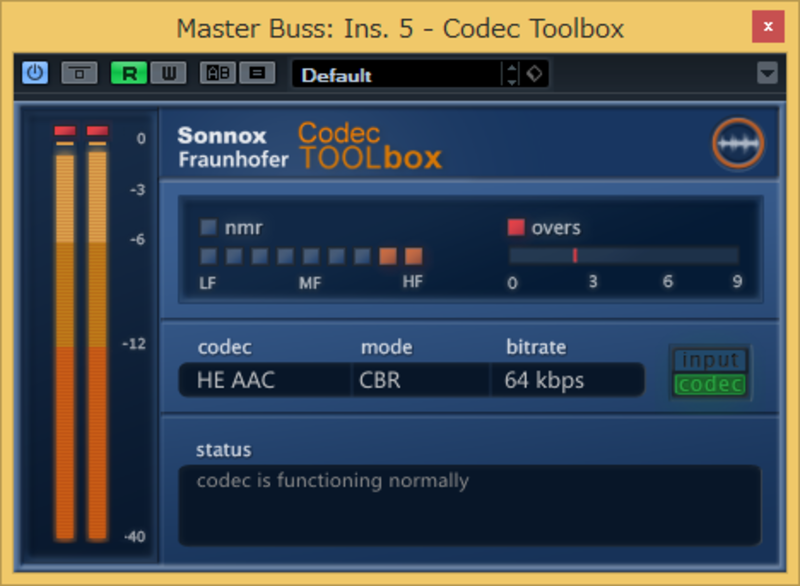This screenshot has height=586, width=800.
Task: Close the Codec Toolbox window
Action: pyautogui.click(x=768, y=27)
